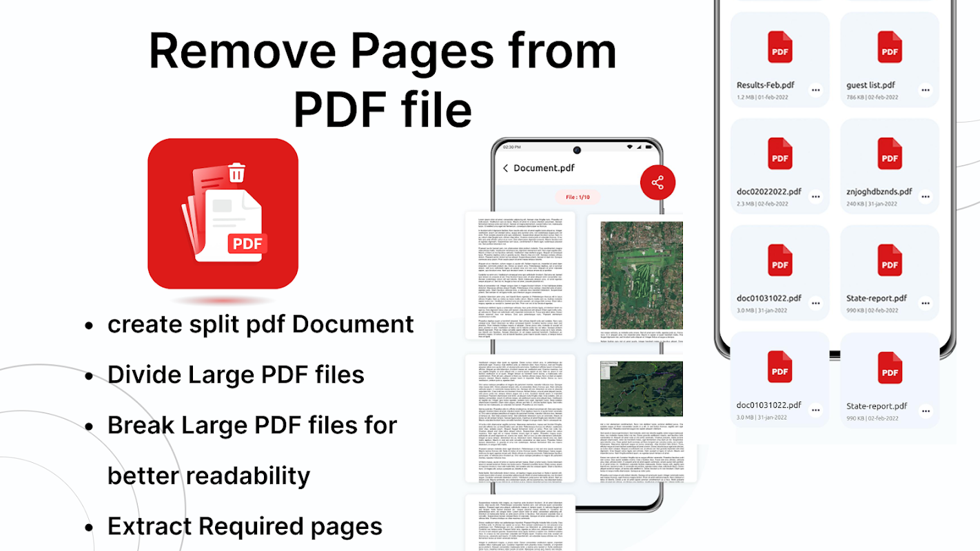Viewport: 980px width, 551px height.
Task: Click the 'File : 1/10' page indicator
Action: pyautogui.click(x=578, y=197)
